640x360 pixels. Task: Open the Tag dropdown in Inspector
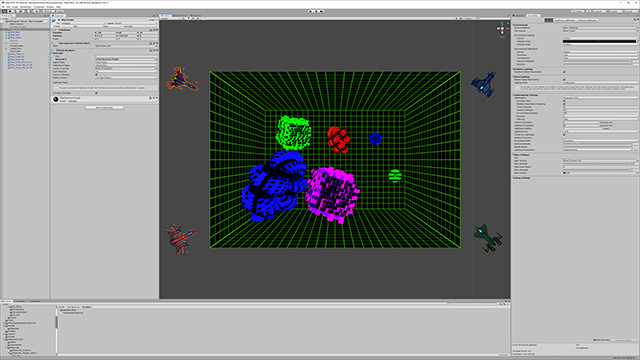click(83, 23)
